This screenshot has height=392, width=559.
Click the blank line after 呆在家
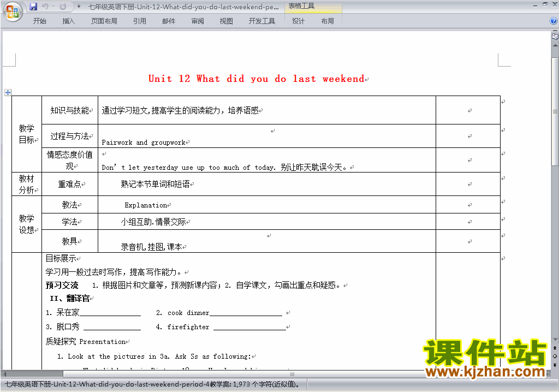pos(110,313)
